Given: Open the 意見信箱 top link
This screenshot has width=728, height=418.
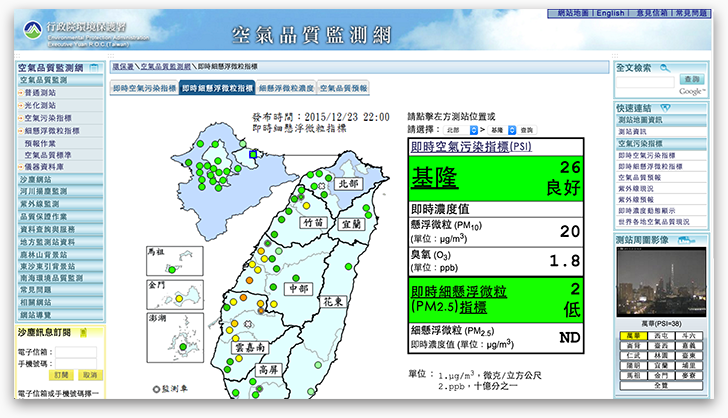Looking at the screenshot, I should 651,13.
